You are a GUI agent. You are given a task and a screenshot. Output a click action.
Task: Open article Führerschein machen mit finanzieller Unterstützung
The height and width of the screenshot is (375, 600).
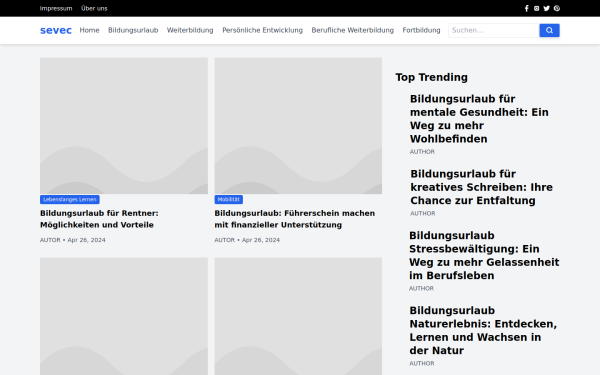(x=295, y=219)
